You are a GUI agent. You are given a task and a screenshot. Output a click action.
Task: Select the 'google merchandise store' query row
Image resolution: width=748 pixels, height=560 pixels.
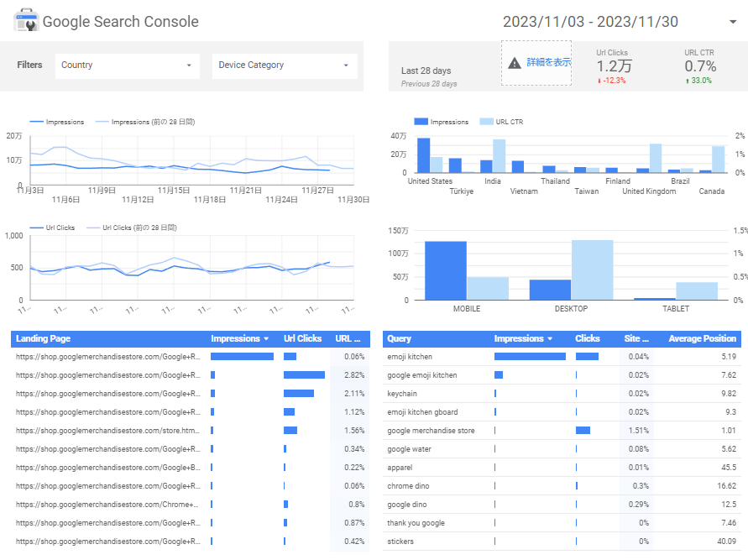(562, 430)
